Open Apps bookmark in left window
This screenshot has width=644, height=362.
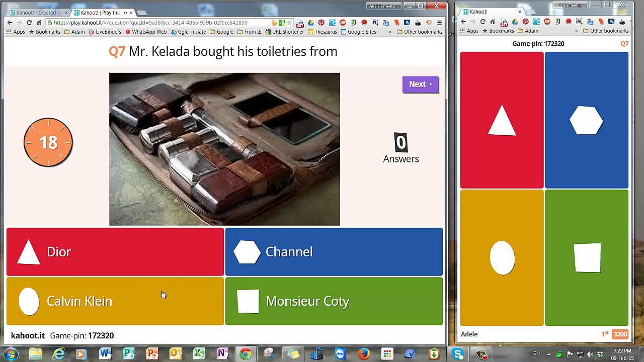click(16, 32)
